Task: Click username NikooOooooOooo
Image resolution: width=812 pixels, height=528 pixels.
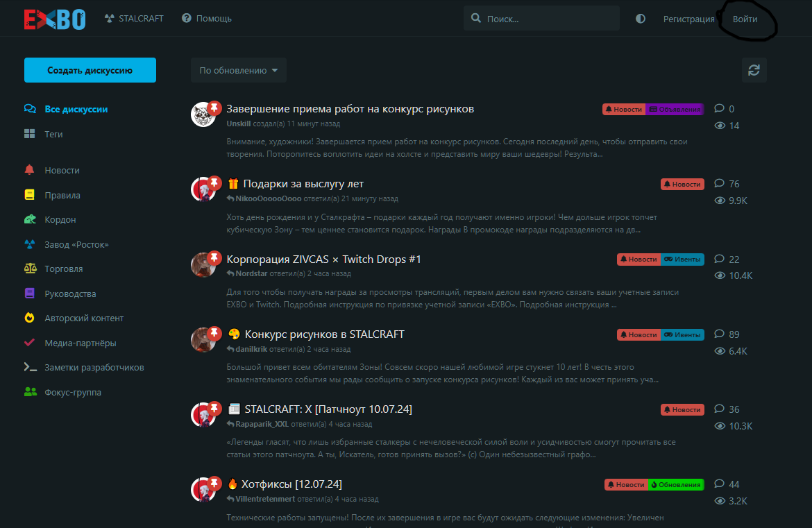Action: coord(269,198)
